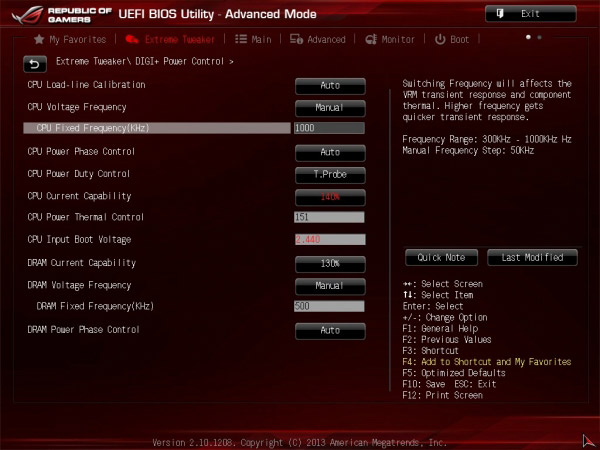Image resolution: width=600 pixels, height=450 pixels.
Task: Select the CPU Voltage Frequency label
Action: point(77,107)
